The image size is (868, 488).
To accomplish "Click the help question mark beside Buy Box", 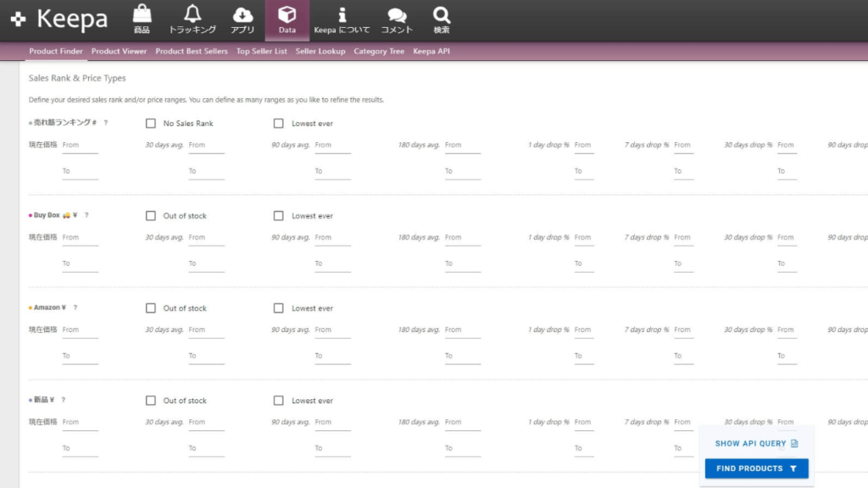I will coord(86,215).
